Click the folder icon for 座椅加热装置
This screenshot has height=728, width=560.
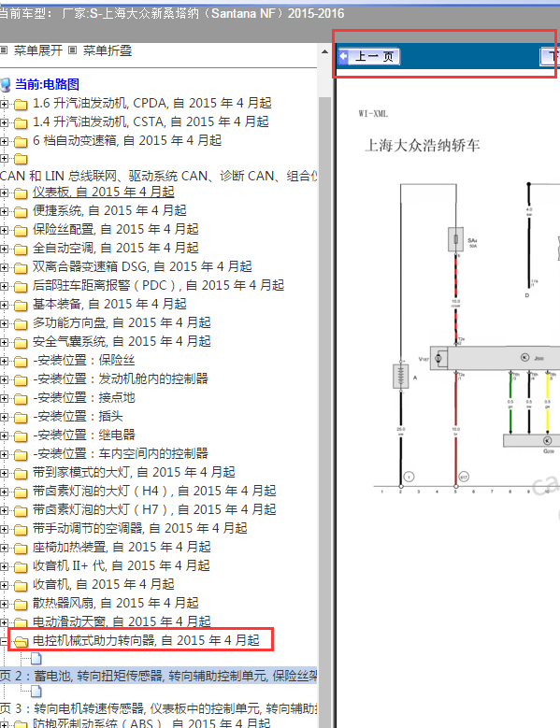coord(21,548)
